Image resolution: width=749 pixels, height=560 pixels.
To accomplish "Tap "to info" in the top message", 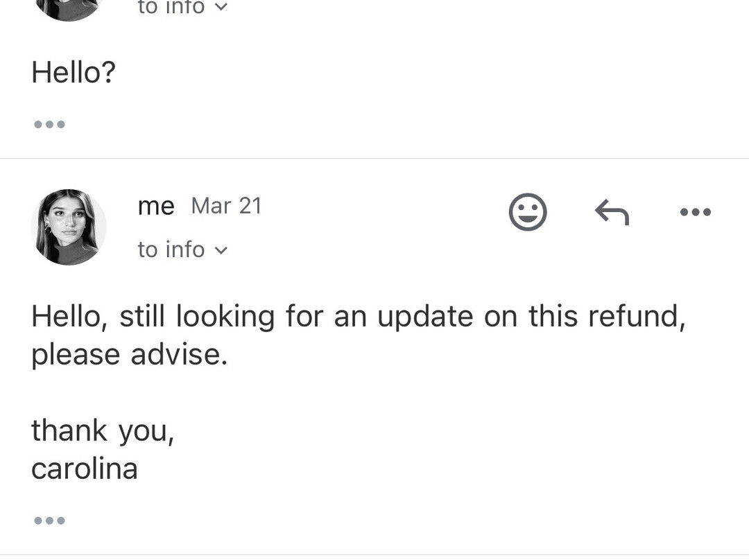I will pos(171,8).
